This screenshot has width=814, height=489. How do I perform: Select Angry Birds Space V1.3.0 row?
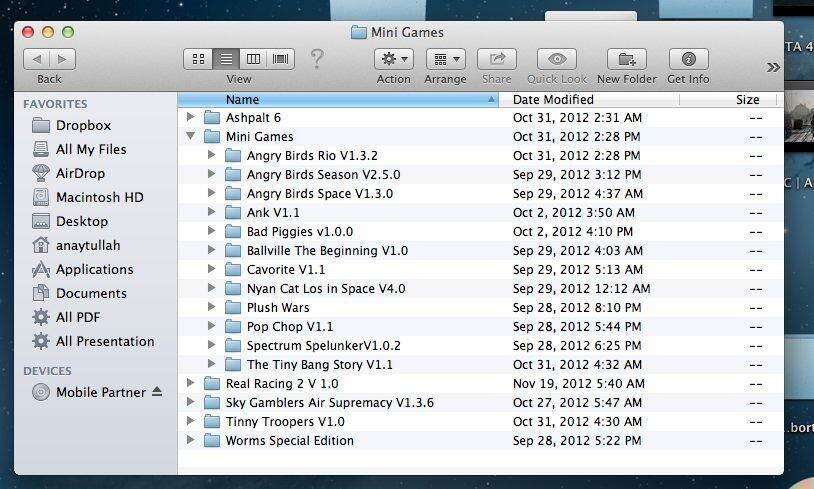[x=481, y=194]
